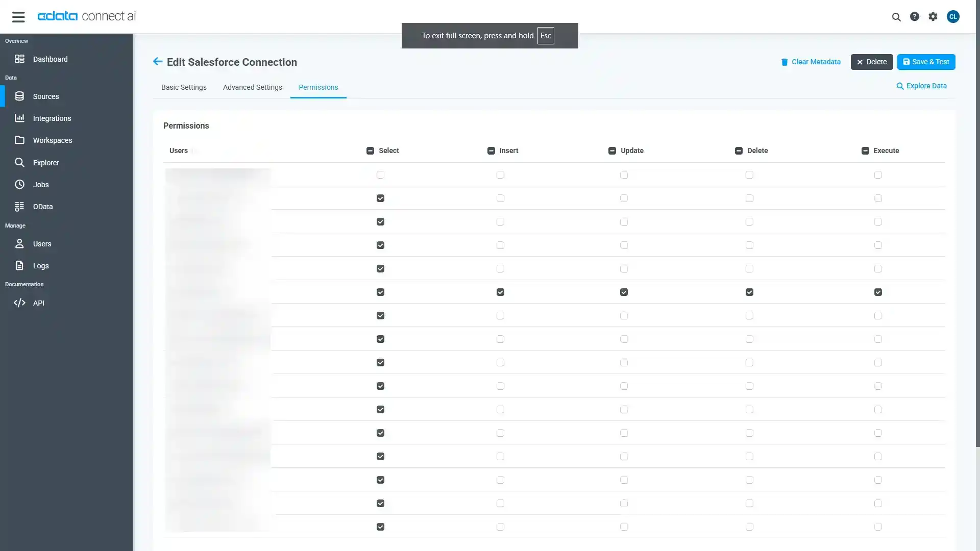The image size is (980, 551).
Task: Toggle the Select column header checkbox
Action: click(x=370, y=151)
